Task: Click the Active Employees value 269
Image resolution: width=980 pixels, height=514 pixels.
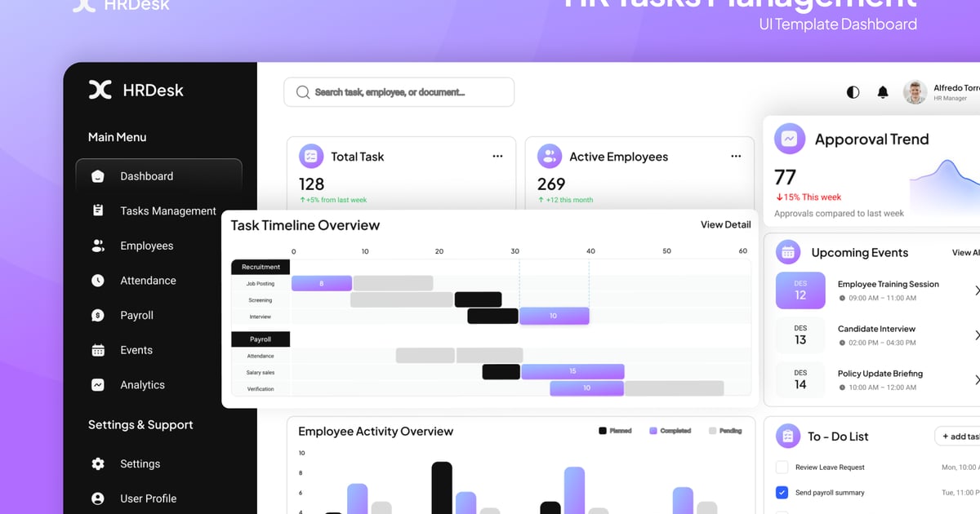Action: (x=551, y=184)
